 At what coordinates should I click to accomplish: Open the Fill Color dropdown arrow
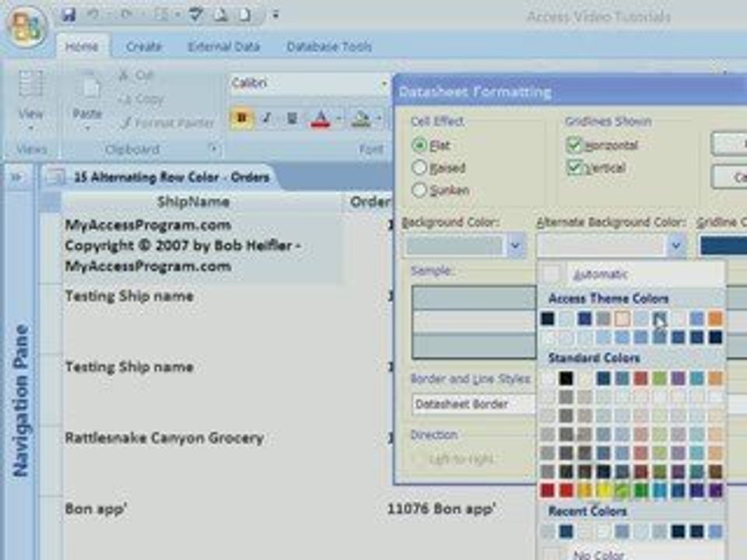[x=378, y=118]
